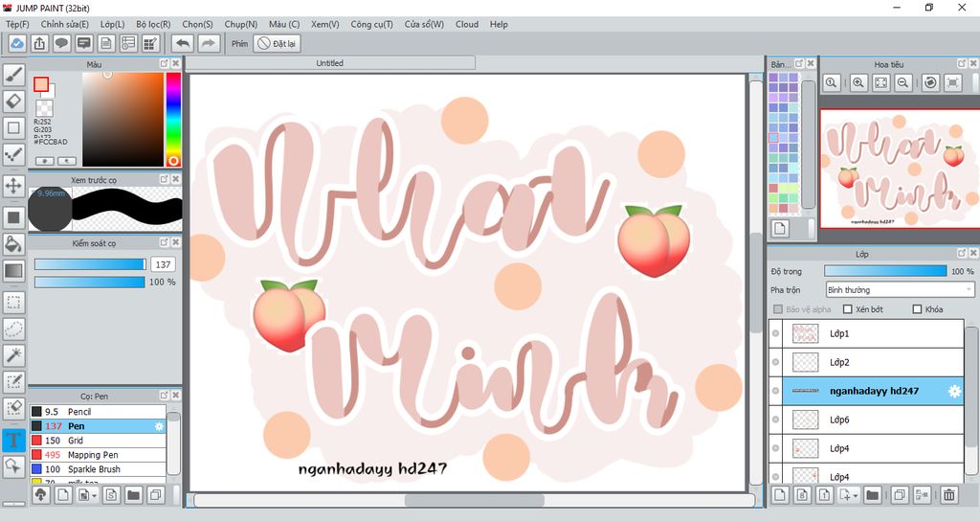The height and width of the screenshot is (522, 980).
Task: Create a new layer in Lớp panel
Action: click(x=779, y=495)
